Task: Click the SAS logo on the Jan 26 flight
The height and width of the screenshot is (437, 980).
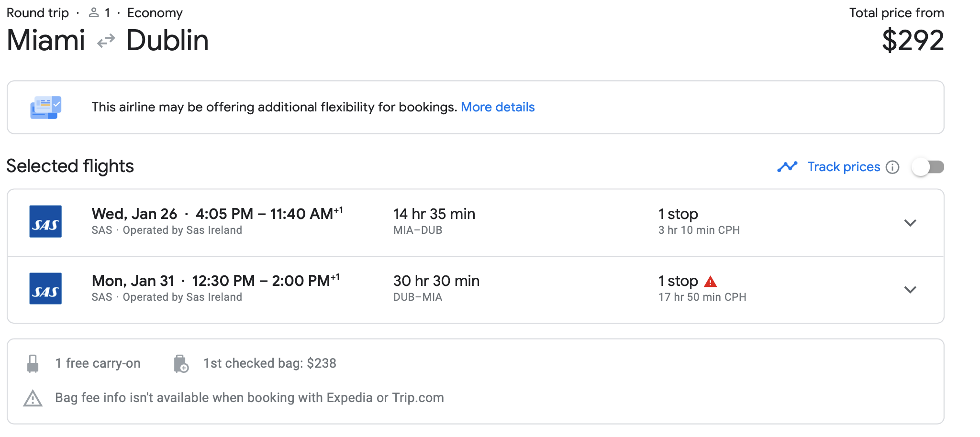Action: coord(45,221)
